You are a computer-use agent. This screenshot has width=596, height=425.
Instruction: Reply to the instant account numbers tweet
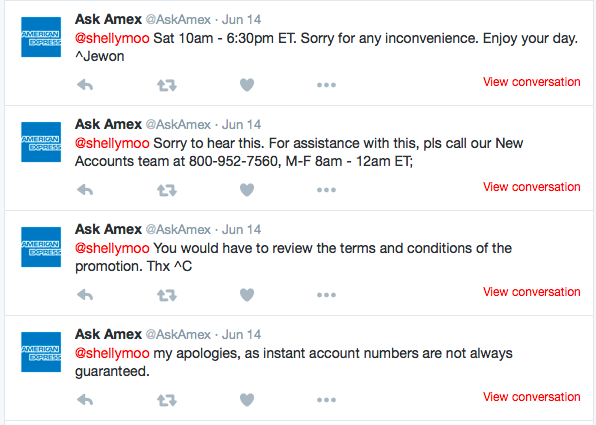coord(85,400)
